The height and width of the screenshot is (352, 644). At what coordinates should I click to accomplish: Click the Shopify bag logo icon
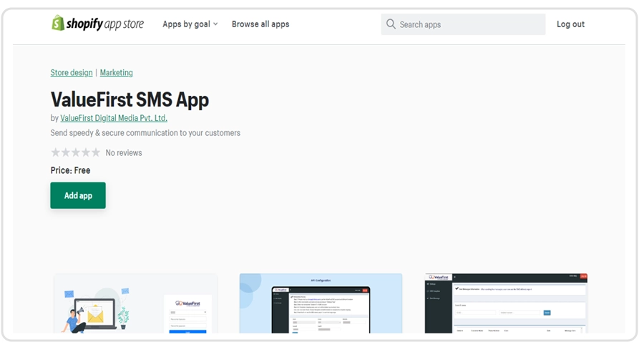click(x=58, y=24)
